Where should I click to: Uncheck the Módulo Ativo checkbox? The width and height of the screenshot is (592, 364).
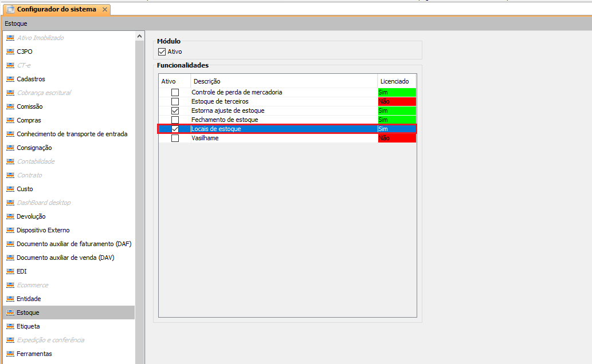point(162,52)
